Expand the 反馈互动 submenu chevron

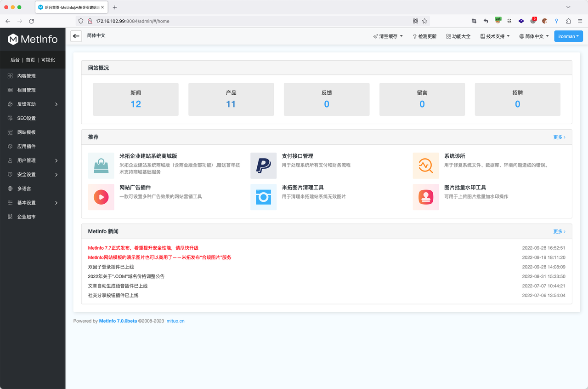(x=57, y=104)
